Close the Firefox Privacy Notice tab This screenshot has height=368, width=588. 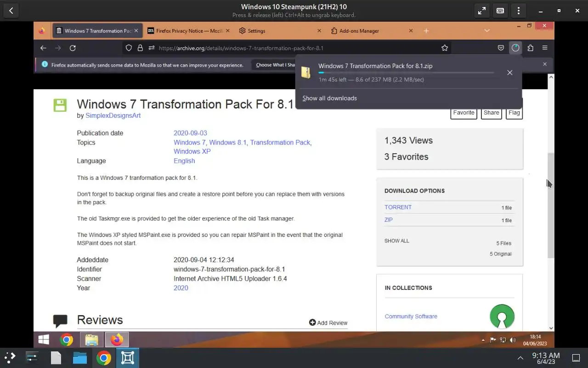(228, 31)
